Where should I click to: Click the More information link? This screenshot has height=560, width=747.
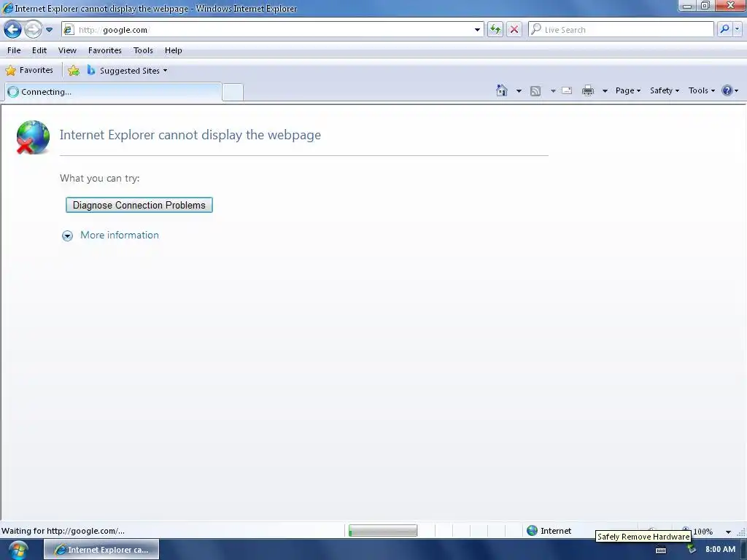click(x=120, y=236)
